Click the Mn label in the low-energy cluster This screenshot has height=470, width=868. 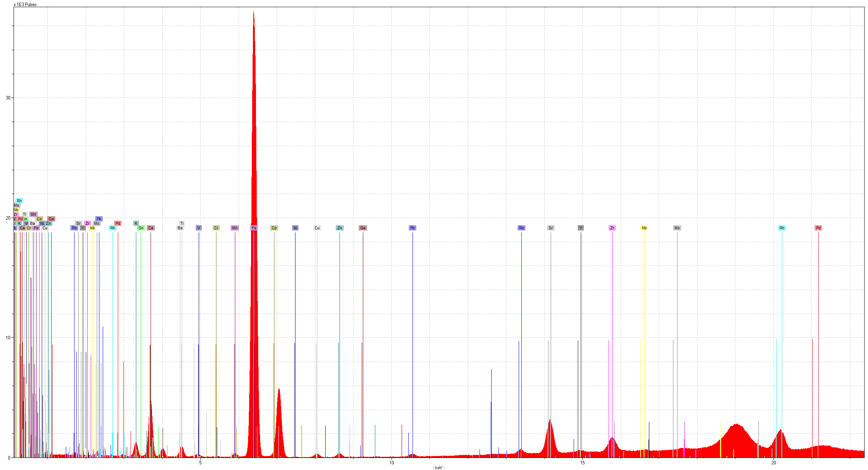(x=34, y=214)
